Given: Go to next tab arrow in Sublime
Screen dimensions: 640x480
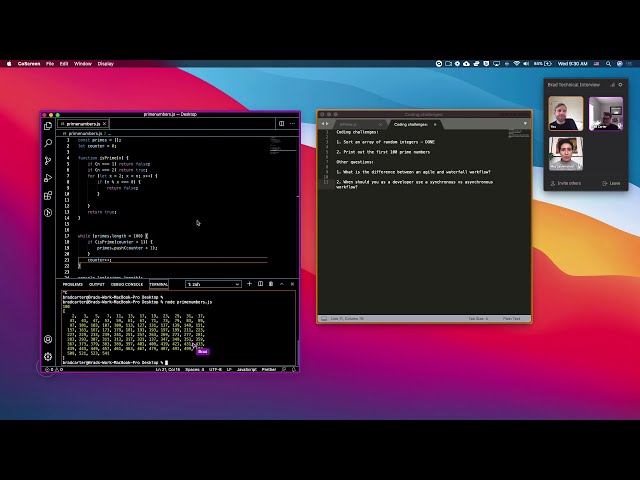Looking at the screenshot, I should pos(327,124).
